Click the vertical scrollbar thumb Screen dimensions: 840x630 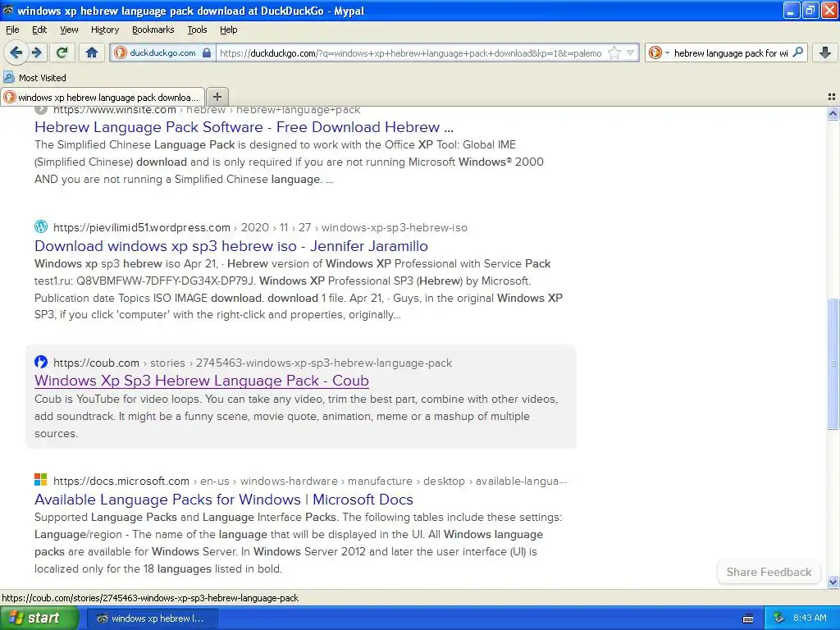[x=833, y=363]
